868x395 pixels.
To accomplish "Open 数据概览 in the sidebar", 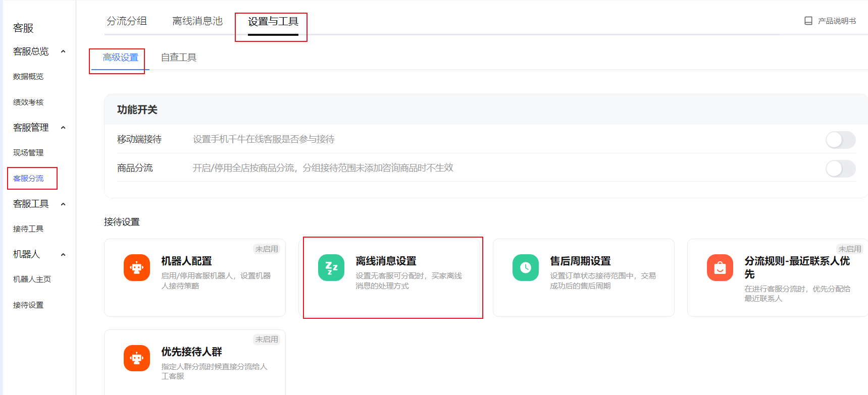I will 28,77.
